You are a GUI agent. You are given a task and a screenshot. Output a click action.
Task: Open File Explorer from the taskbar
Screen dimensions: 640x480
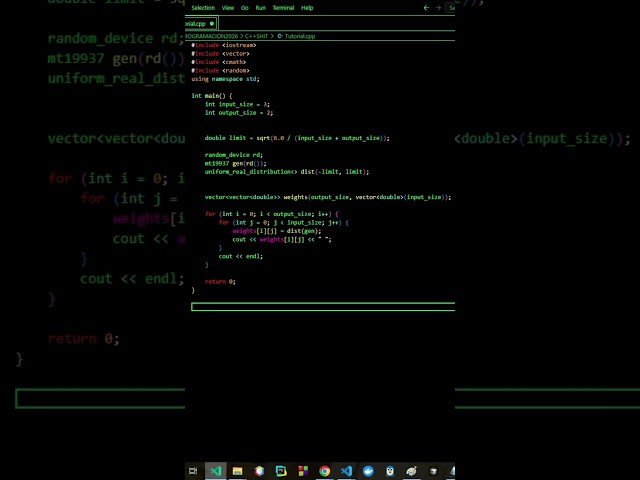point(238,471)
